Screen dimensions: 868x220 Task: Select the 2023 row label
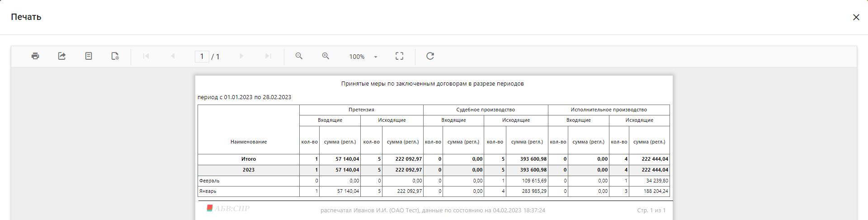pos(249,170)
